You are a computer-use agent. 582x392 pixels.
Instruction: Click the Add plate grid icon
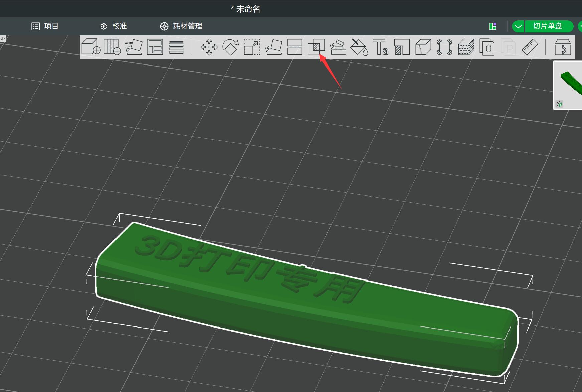[112, 47]
